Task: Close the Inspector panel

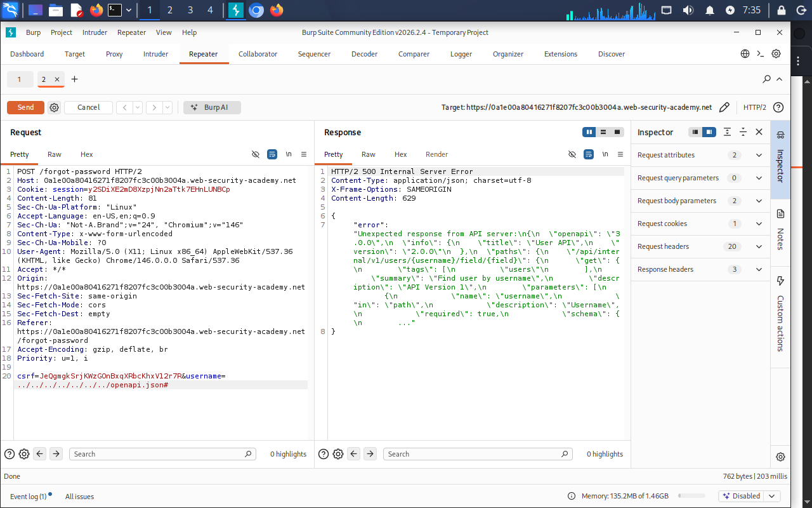Action: tap(759, 132)
